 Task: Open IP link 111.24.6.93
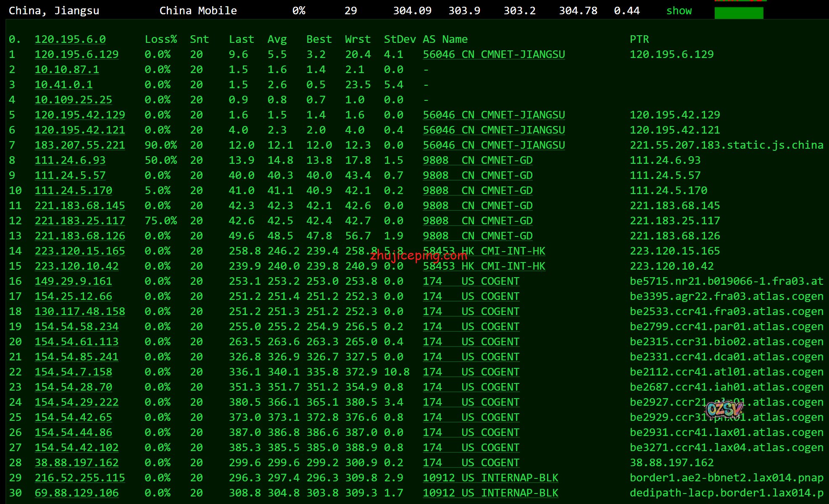(70, 160)
